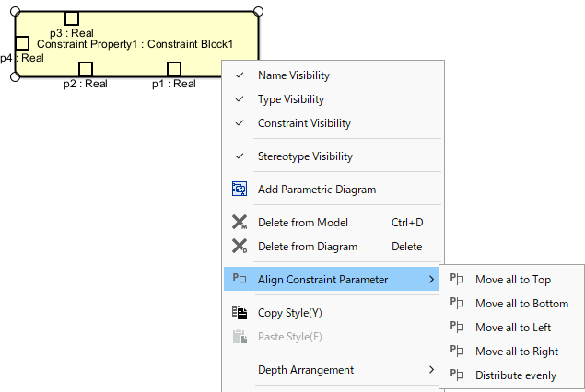Click the Delete from Diagram X icon

[240, 246]
